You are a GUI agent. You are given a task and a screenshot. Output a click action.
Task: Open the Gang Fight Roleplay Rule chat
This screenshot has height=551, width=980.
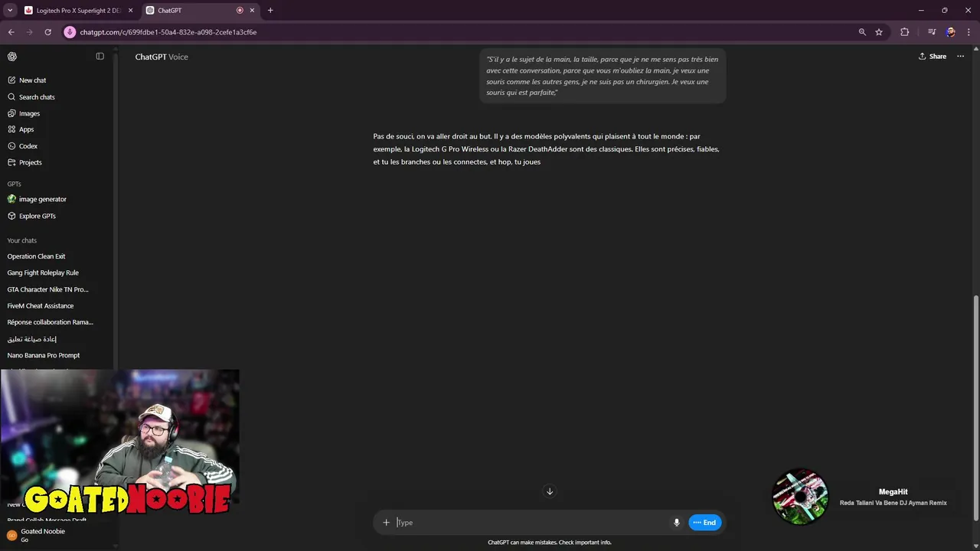coord(43,272)
